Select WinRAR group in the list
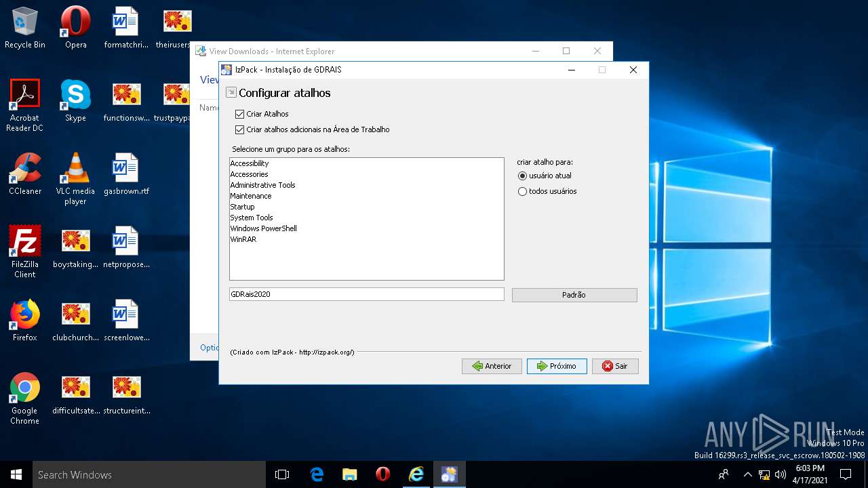The height and width of the screenshot is (488, 868). click(366, 239)
